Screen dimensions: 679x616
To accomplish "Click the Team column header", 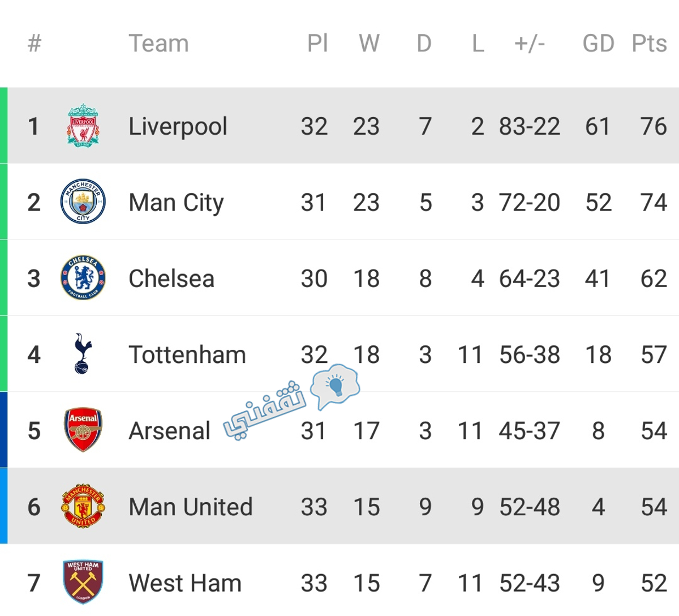I will [158, 44].
